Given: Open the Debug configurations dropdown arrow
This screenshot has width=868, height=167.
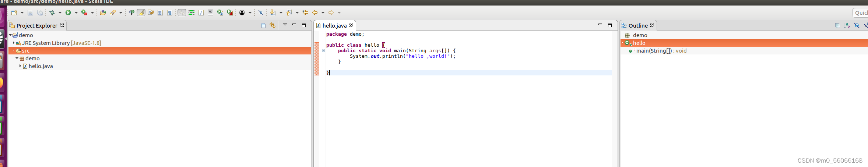Looking at the screenshot, I should coord(60,13).
